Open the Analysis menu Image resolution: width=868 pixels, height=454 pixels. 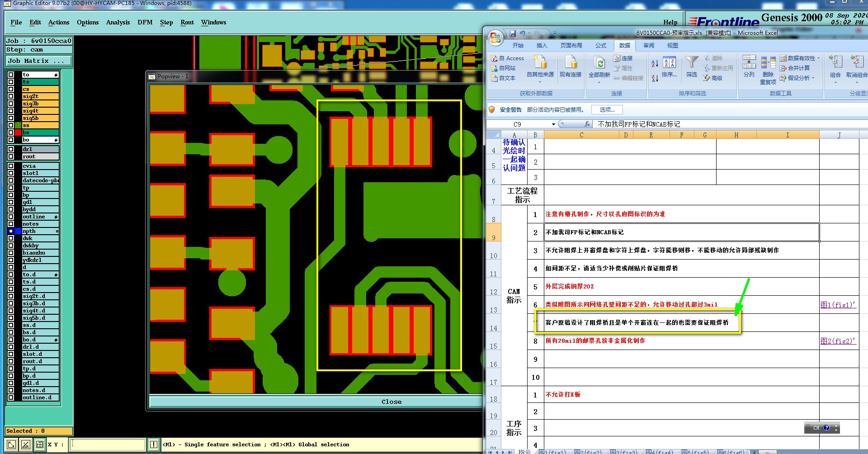coord(118,22)
